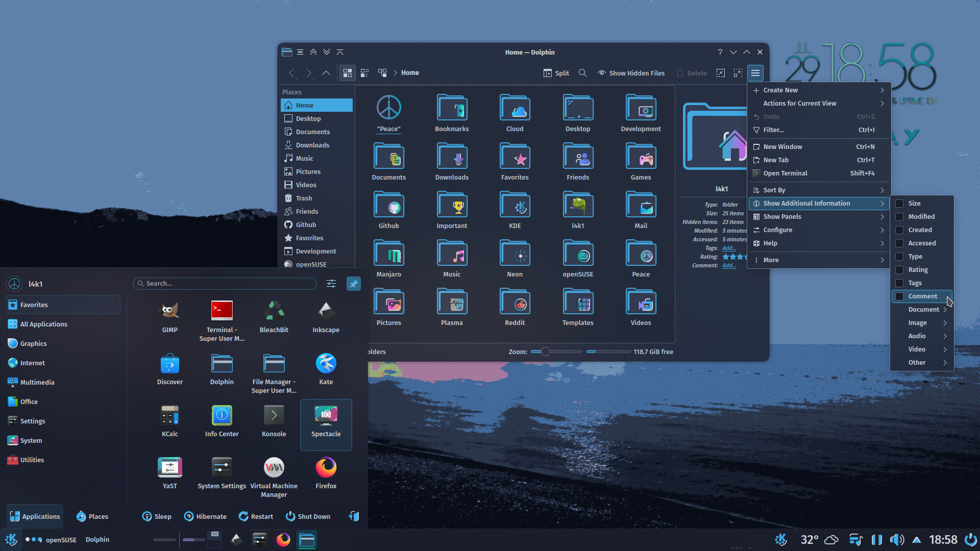The width and height of the screenshot is (980, 551).
Task: Click Add... link next to Tags
Action: (x=729, y=248)
